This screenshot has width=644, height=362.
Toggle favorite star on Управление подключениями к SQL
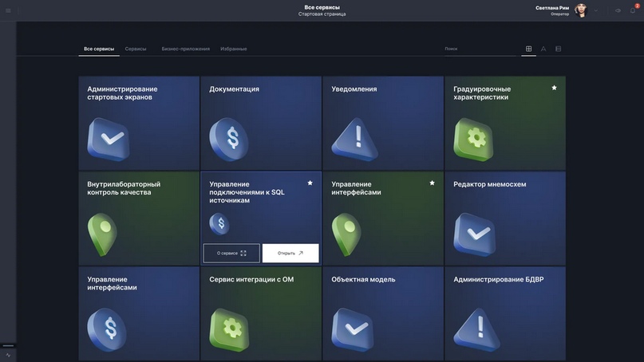click(x=310, y=183)
